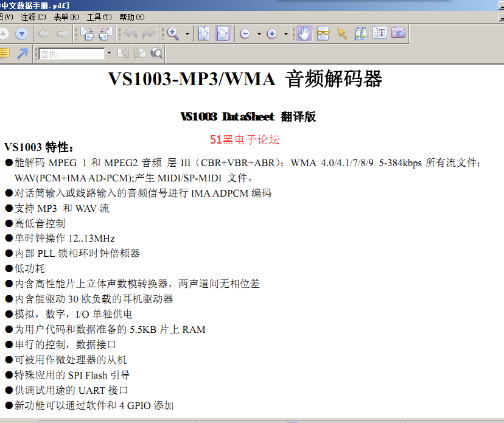Go to next page with down arrow icon
This screenshot has width=504, height=423.
coord(21,33)
